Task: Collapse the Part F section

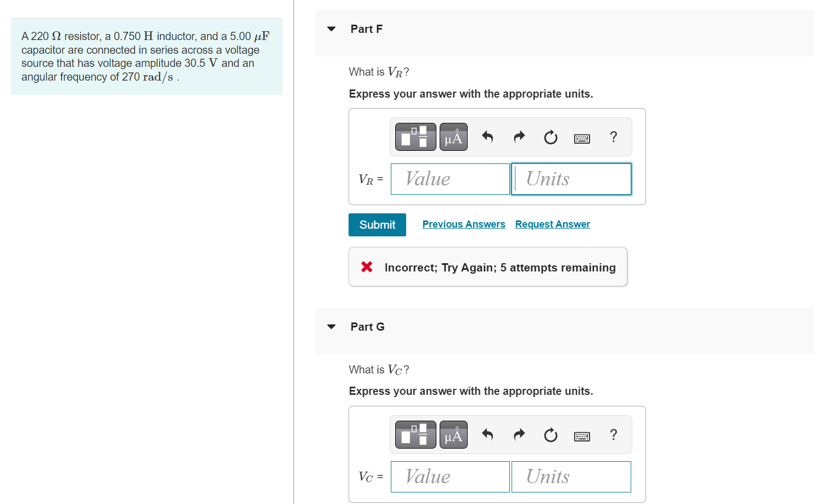Action: pyautogui.click(x=331, y=29)
